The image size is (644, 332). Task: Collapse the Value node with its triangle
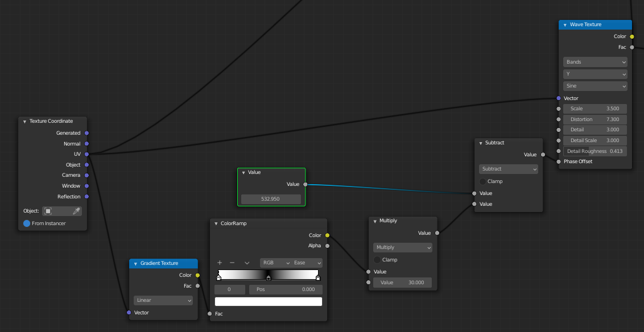pos(243,173)
